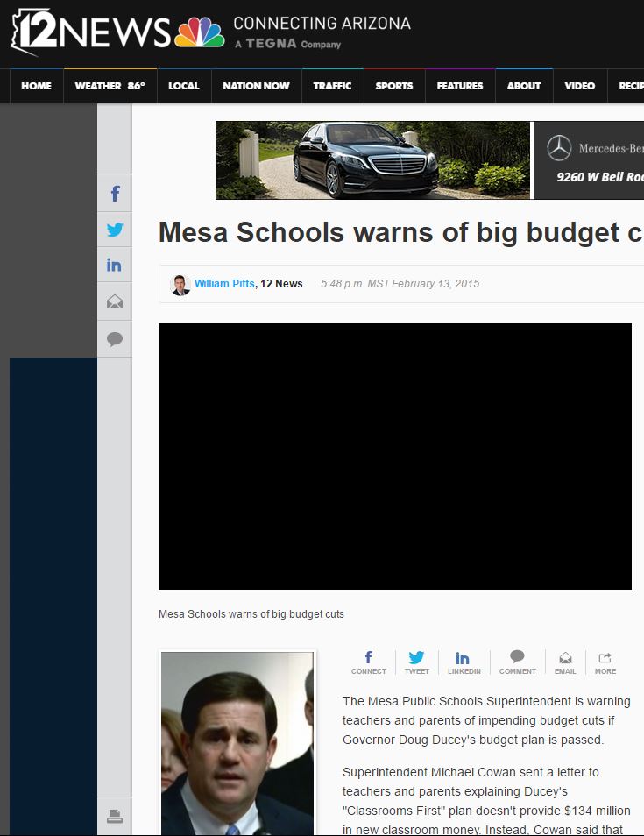
Task: Open the About menu item
Action: coord(523,86)
